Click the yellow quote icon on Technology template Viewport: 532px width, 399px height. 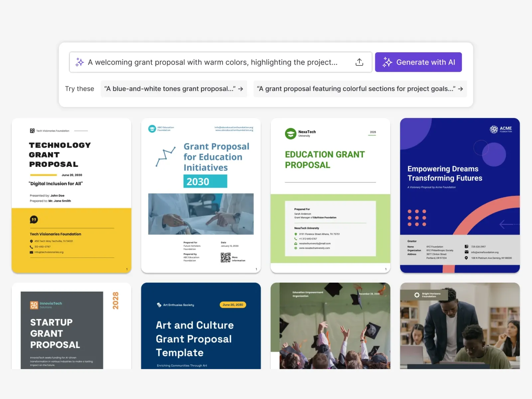tap(34, 219)
